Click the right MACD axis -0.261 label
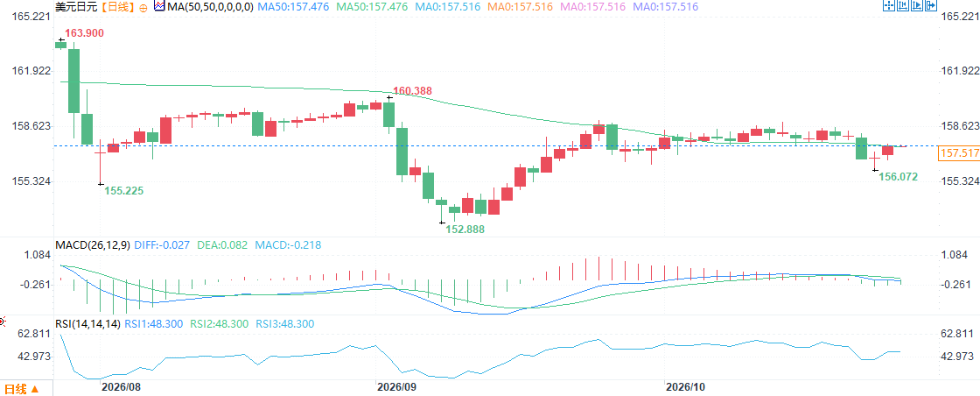980x396 pixels. pyautogui.click(x=956, y=285)
